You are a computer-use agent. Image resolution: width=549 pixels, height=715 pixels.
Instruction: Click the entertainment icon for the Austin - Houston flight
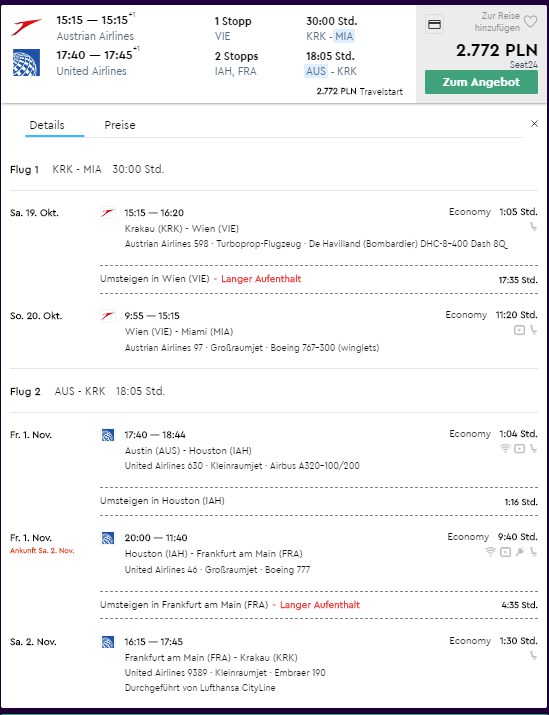(519, 449)
